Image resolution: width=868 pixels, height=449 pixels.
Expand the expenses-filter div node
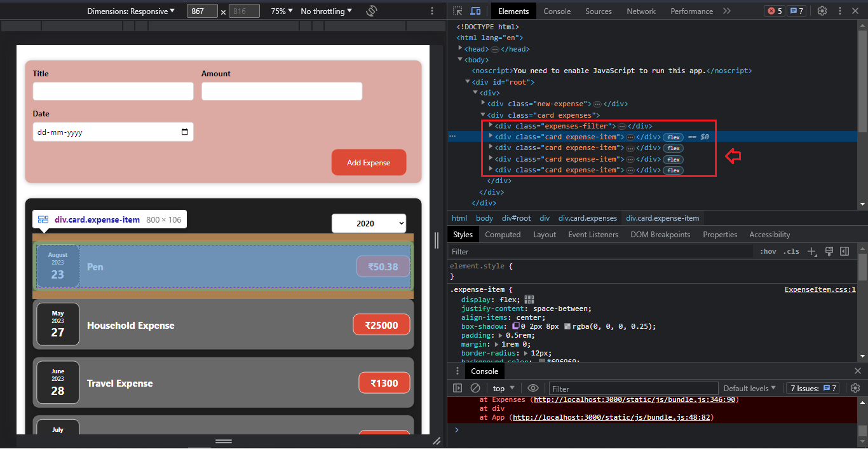tap(491, 125)
